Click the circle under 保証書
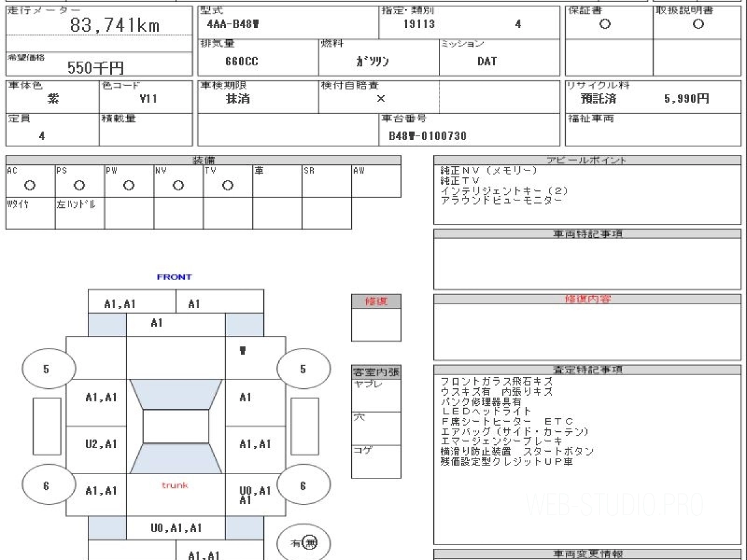This screenshot has height=560, width=747. [x=604, y=24]
